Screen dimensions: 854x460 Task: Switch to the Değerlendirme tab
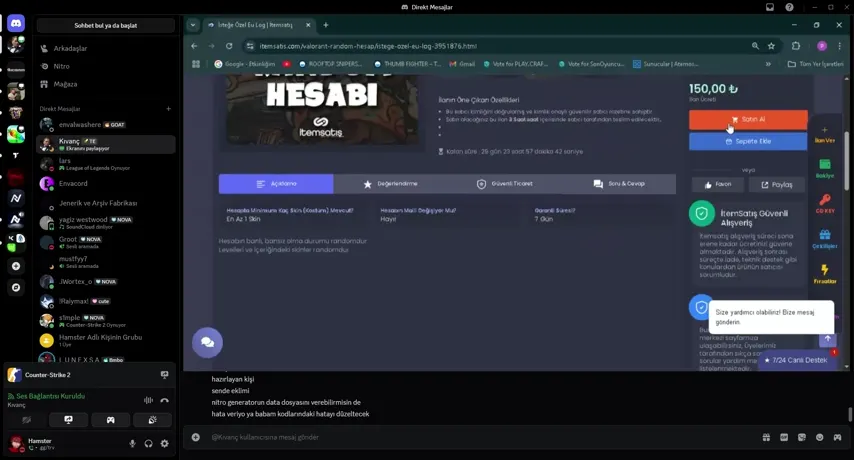point(391,184)
